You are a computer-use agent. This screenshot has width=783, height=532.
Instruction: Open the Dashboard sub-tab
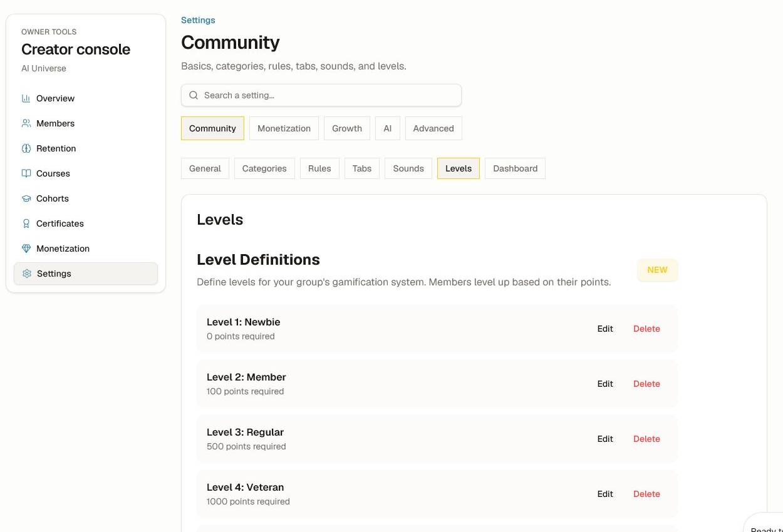pos(515,168)
